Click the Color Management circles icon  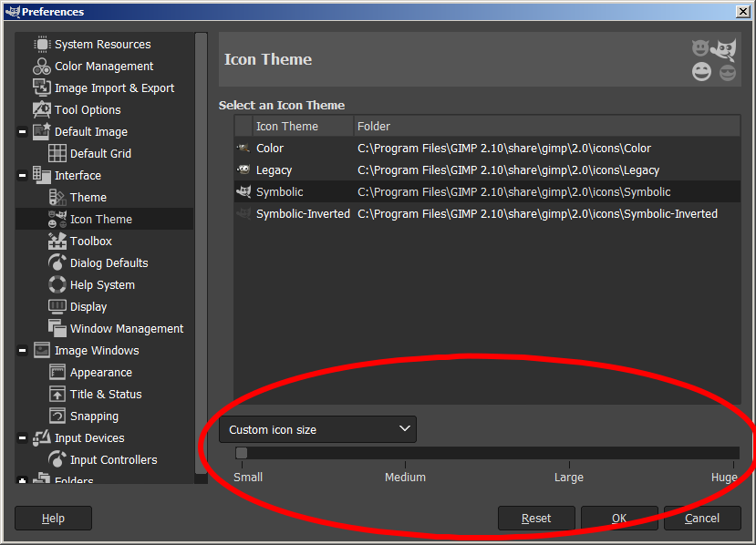41,66
